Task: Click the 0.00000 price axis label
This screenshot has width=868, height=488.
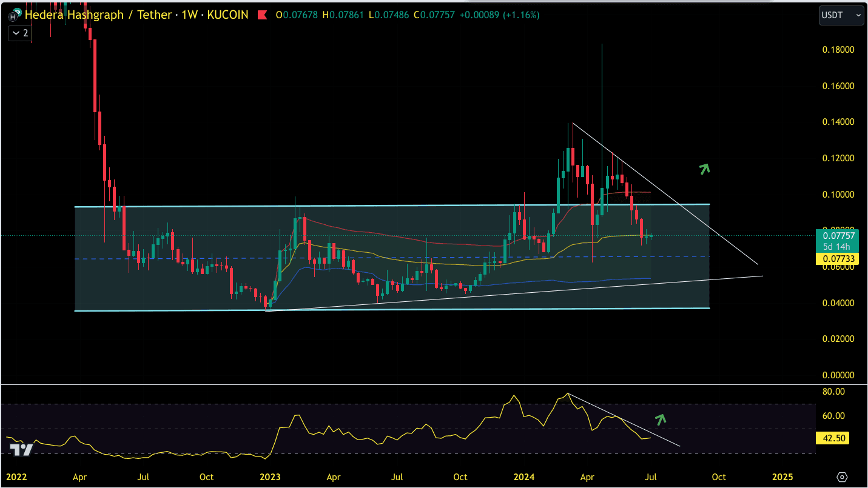Action: coord(838,375)
